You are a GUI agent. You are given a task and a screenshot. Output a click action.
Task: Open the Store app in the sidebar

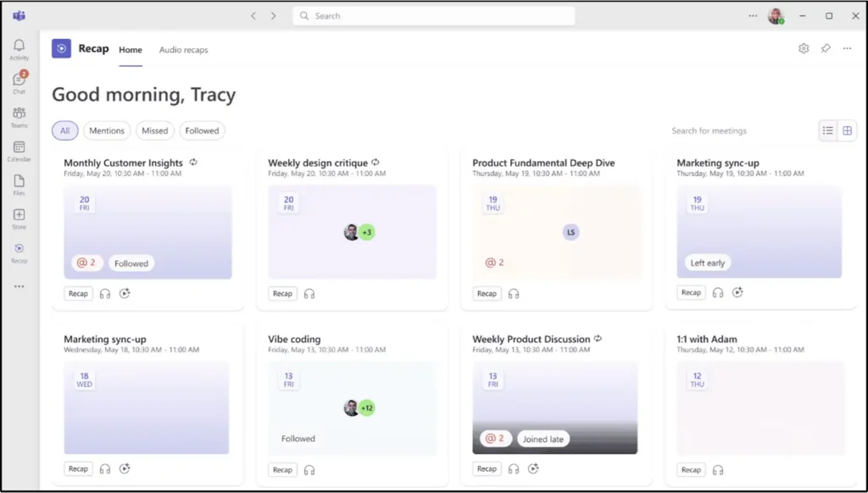[19, 219]
